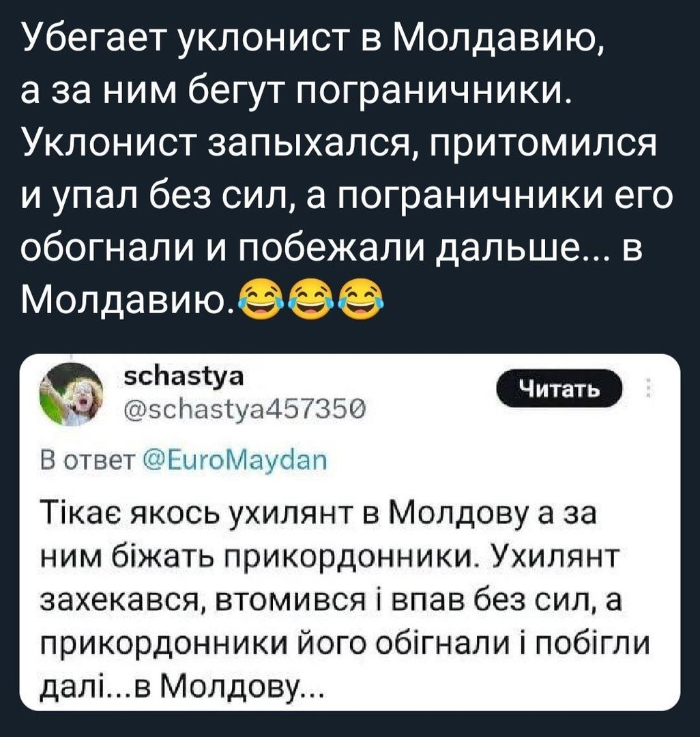Click the last laughing-crying emoji
The height and width of the screenshot is (737, 700).
pyautogui.click(x=360, y=298)
